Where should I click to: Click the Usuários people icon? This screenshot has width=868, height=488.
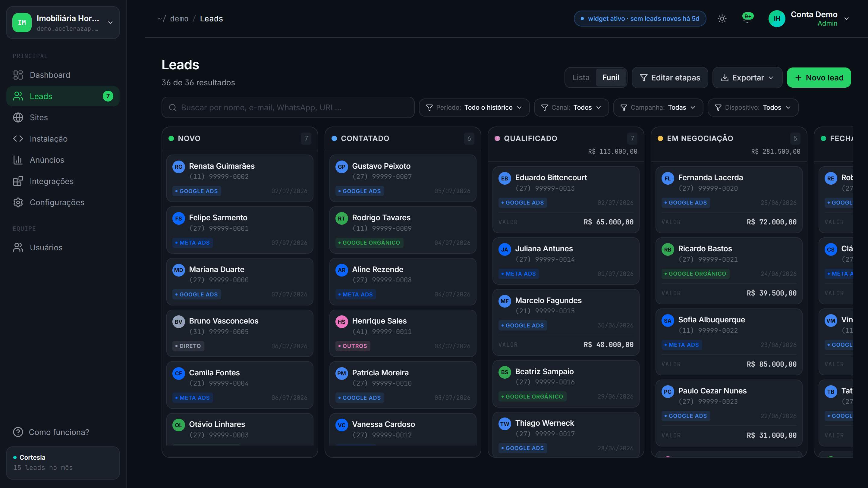18,248
